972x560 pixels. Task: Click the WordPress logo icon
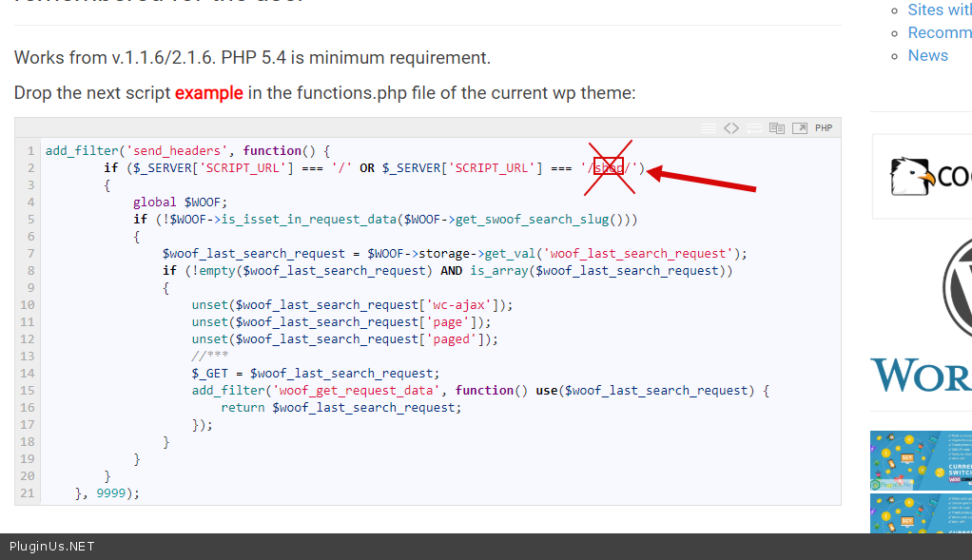(x=954, y=283)
